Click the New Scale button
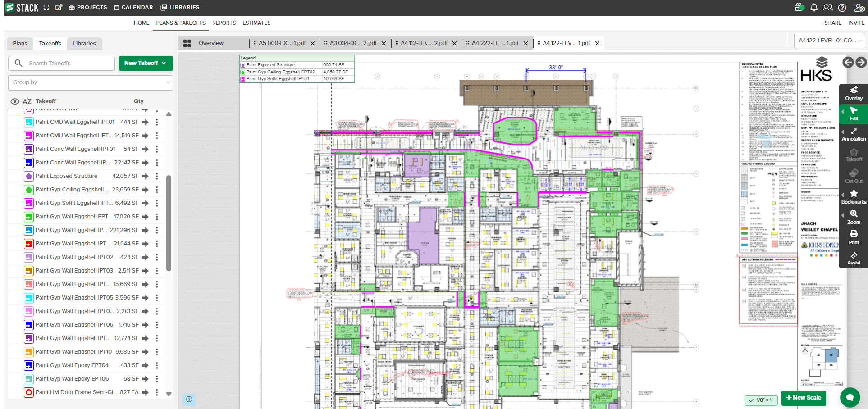The image size is (868, 409). click(x=804, y=398)
